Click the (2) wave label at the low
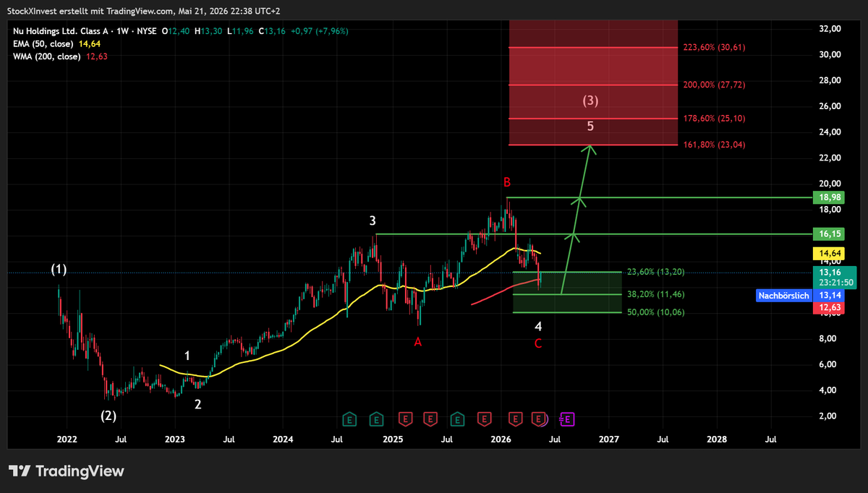This screenshot has height=493, width=868. (x=108, y=416)
